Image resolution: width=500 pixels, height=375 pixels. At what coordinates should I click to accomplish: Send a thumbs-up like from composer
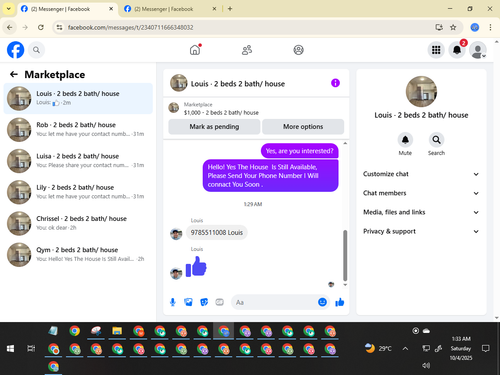pos(340,302)
